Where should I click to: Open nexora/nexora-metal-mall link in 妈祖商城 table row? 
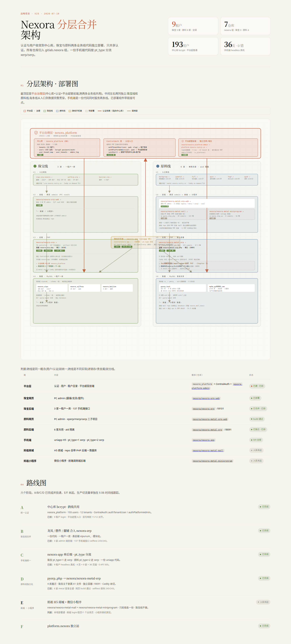[x=208, y=450]
